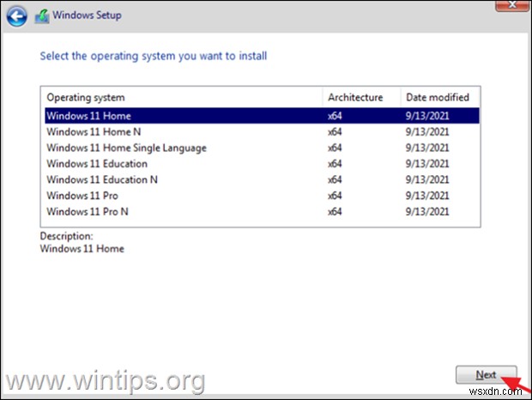
Task: Click the Architecture column header
Action: coord(355,97)
